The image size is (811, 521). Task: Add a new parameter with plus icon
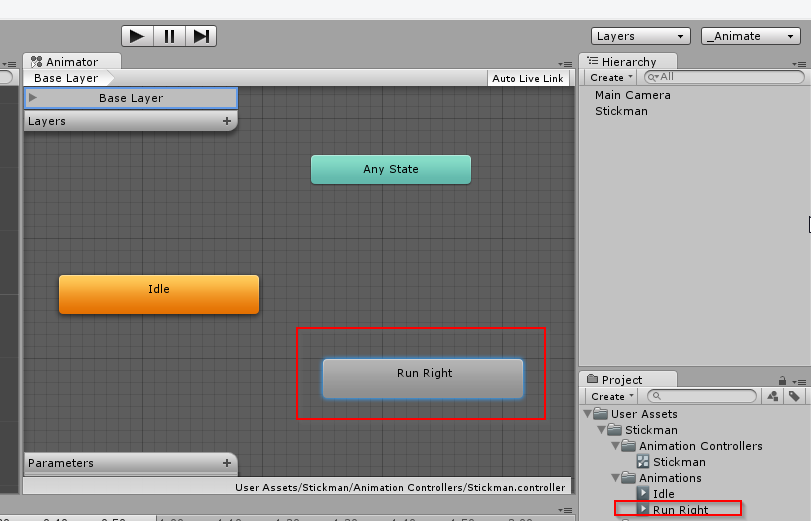pyautogui.click(x=227, y=463)
